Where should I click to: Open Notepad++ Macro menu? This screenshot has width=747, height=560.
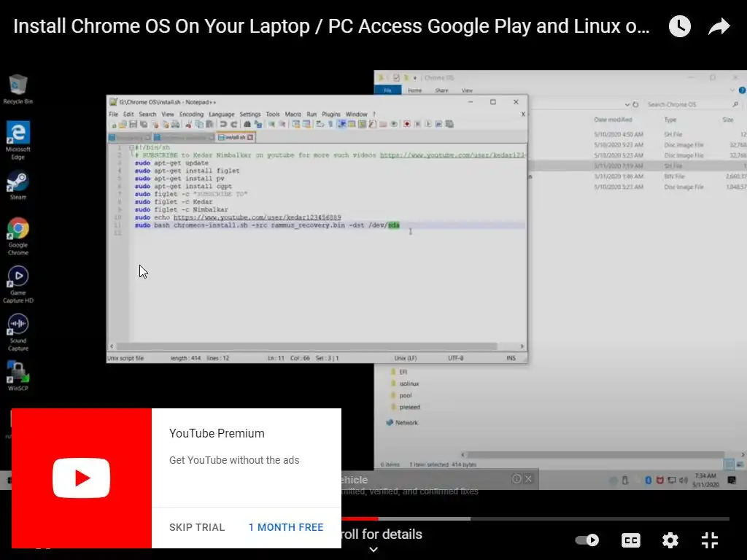[x=293, y=114]
